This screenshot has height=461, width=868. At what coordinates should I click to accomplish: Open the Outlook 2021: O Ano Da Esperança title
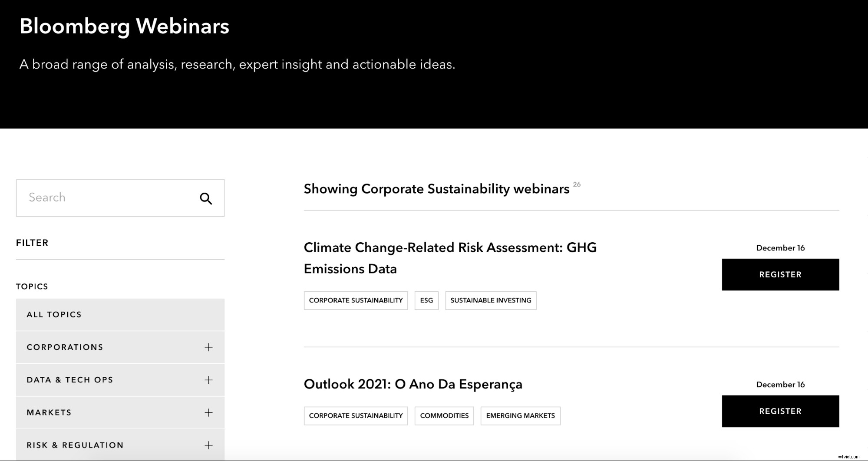pyautogui.click(x=413, y=384)
